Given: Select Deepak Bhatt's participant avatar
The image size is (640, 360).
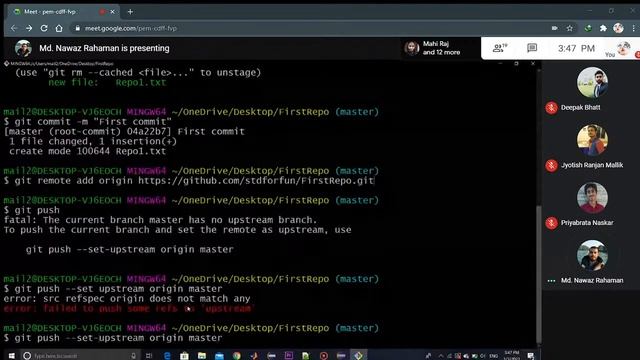Looking at the screenshot, I should (592, 82).
